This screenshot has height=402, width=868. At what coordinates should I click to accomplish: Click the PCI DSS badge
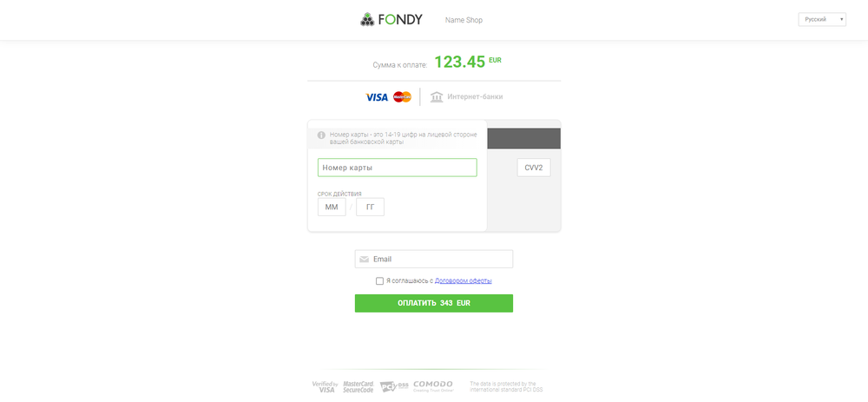pos(394,386)
